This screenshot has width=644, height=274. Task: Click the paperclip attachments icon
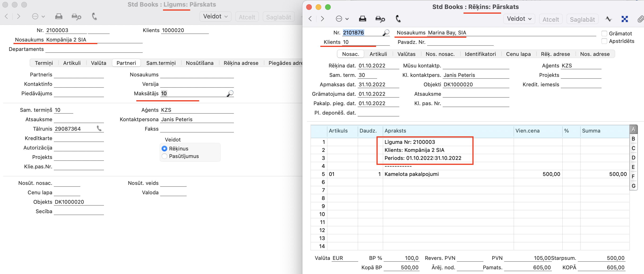tap(640, 19)
